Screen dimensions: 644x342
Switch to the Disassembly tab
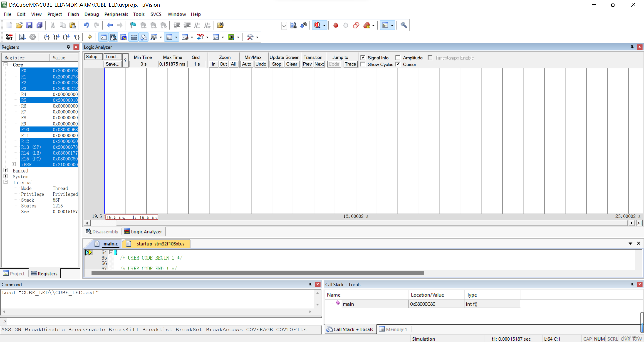pyautogui.click(x=102, y=232)
